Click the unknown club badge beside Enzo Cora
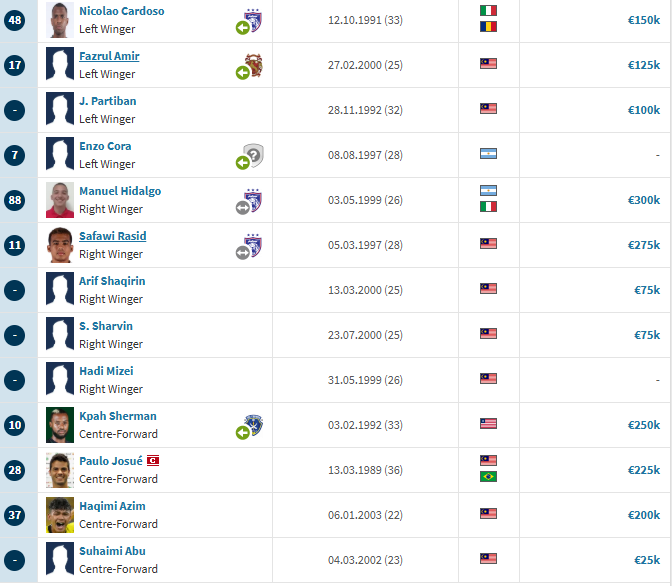The image size is (672, 586). (x=254, y=155)
